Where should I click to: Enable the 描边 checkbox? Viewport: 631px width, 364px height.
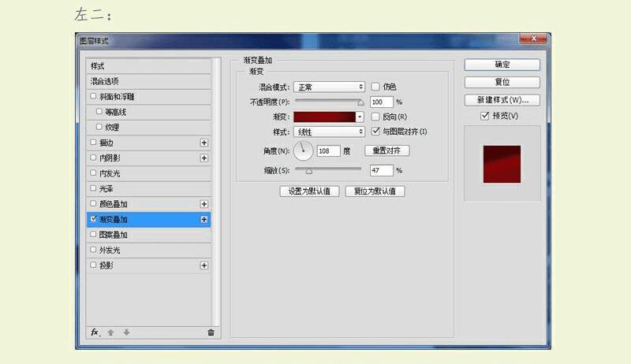coord(93,143)
